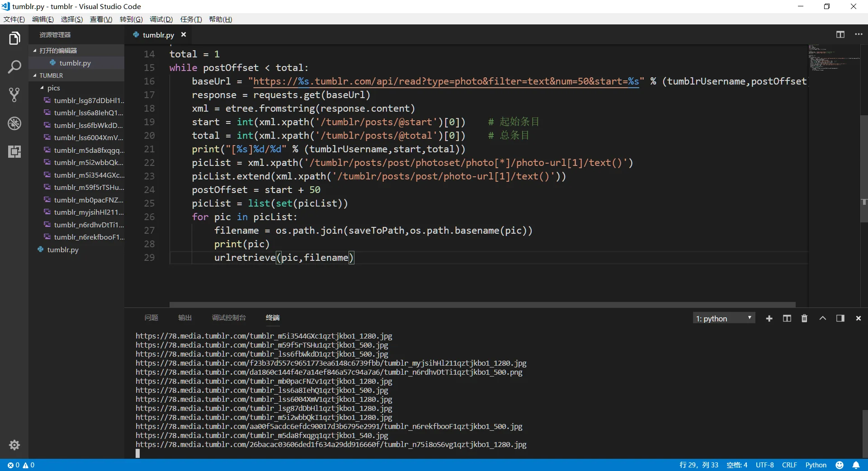Open the python terminal selector dropdown
The height and width of the screenshot is (471, 868).
[723, 318]
